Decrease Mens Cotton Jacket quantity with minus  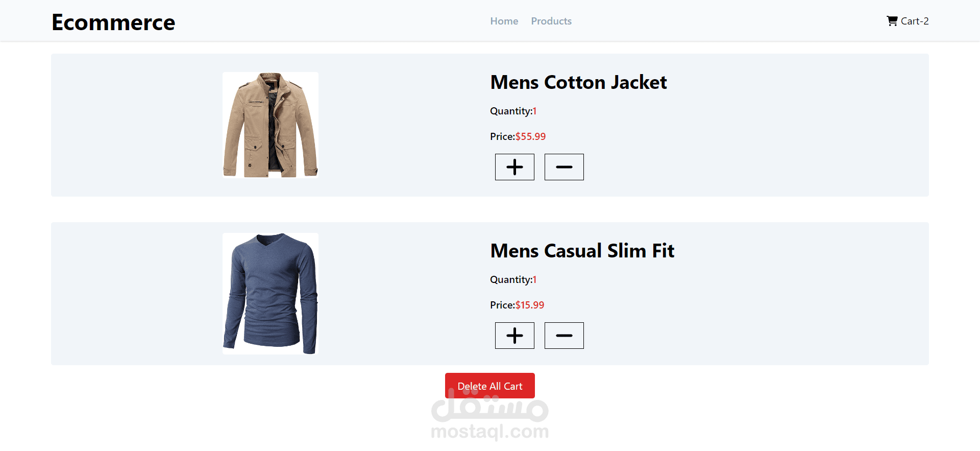click(x=564, y=167)
